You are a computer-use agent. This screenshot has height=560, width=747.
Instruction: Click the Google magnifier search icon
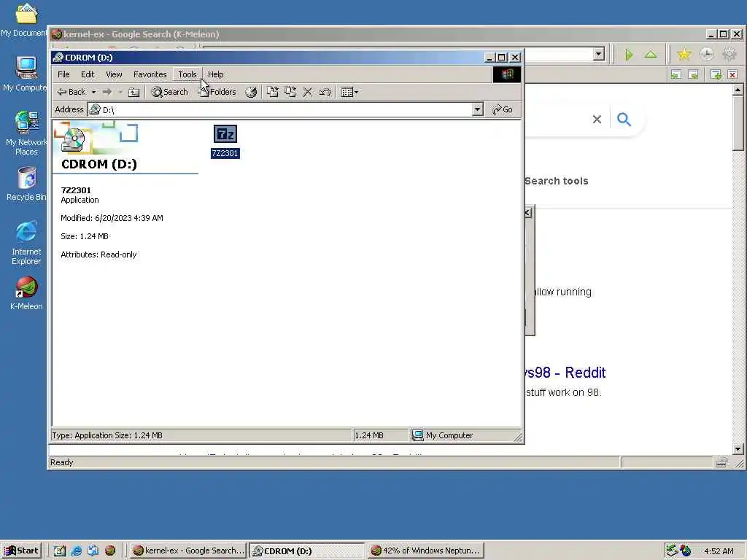[x=624, y=119]
